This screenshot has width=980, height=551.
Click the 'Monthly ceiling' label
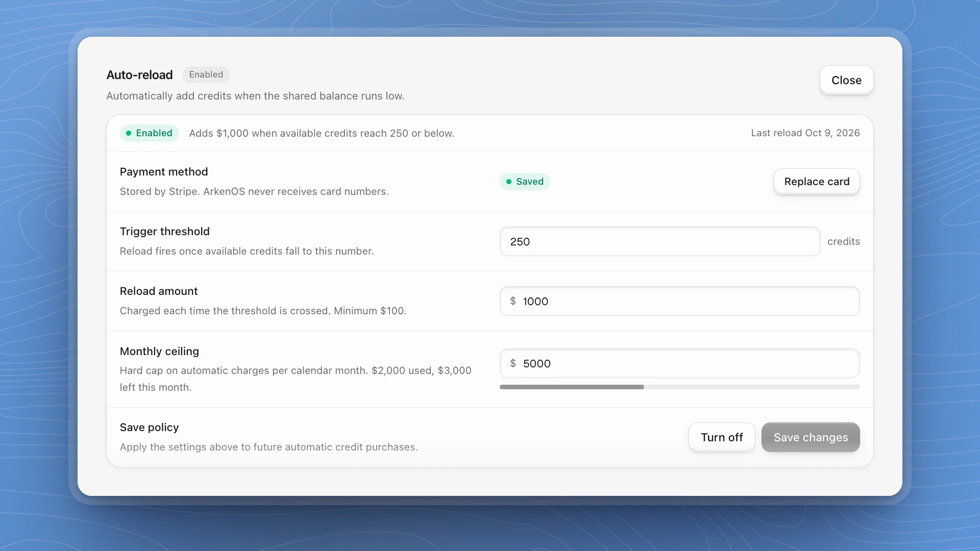(x=159, y=352)
